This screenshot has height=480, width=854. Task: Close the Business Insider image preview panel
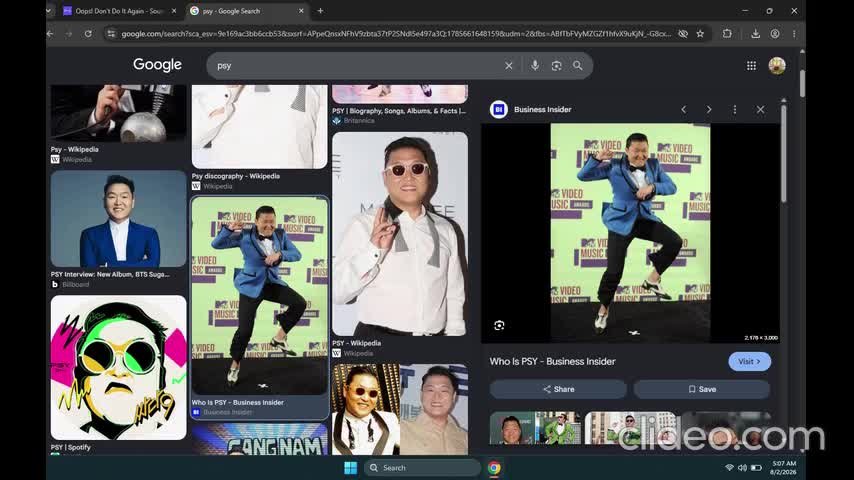(x=760, y=110)
